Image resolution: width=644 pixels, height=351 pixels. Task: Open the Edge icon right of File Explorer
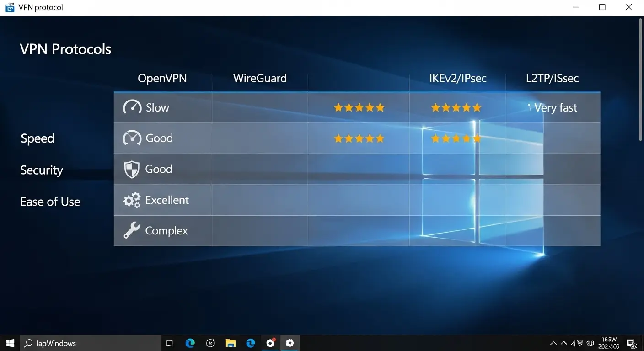(251, 343)
